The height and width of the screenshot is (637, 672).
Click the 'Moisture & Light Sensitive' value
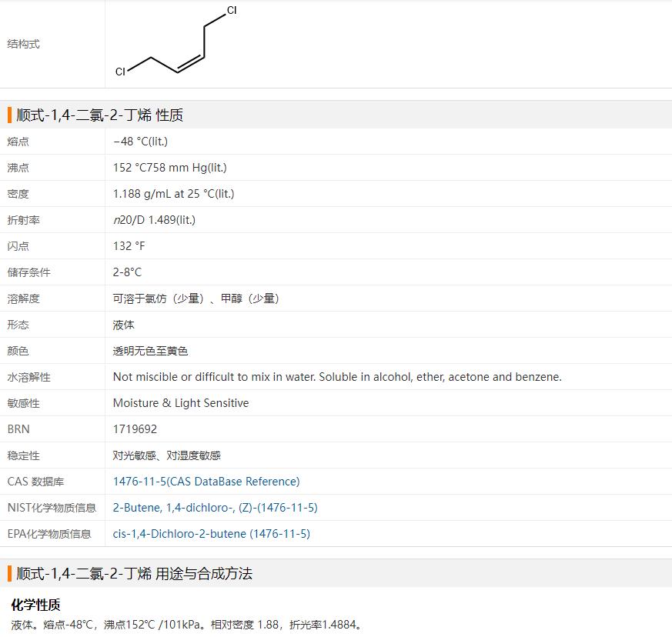pyautogui.click(x=181, y=403)
